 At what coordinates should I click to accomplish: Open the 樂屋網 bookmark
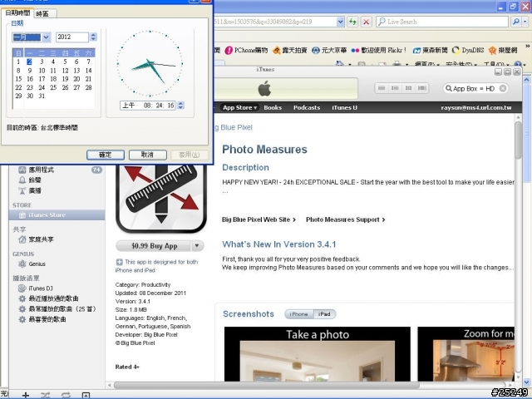pyautogui.click(x=503, y=50)
